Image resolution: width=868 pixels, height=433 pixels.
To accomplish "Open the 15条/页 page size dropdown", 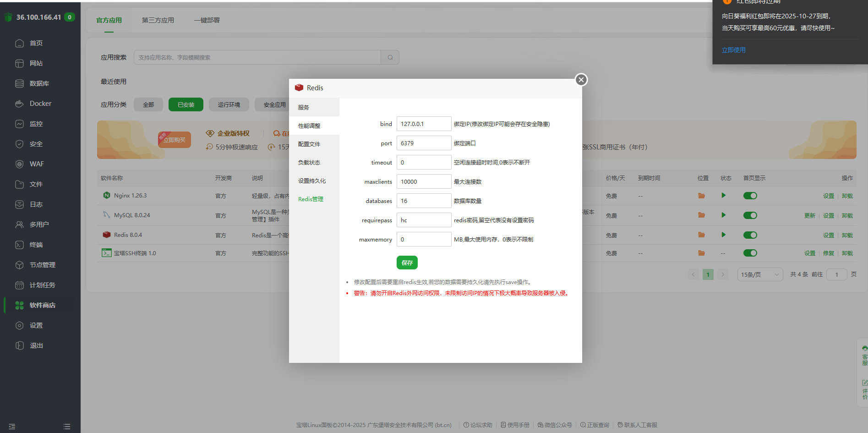I will (760, 274).
